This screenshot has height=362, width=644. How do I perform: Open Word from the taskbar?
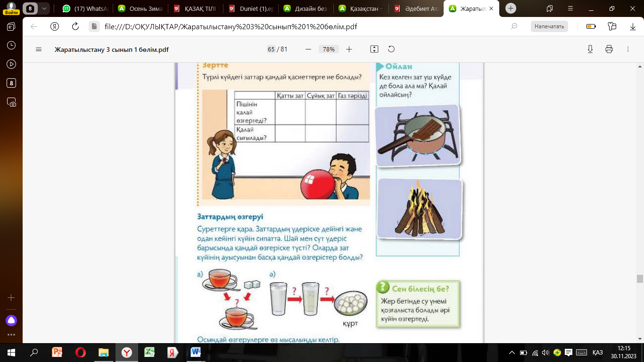(196, 352)
